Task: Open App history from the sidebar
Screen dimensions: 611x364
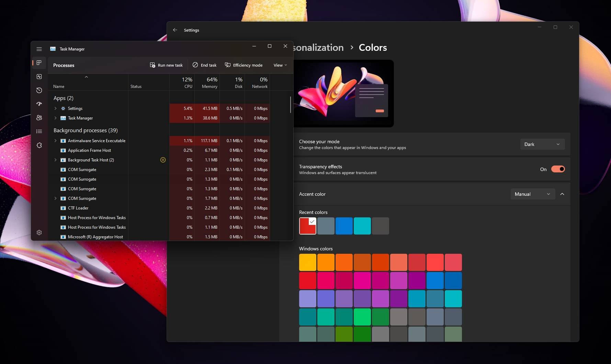Action: tap(39, 90)
